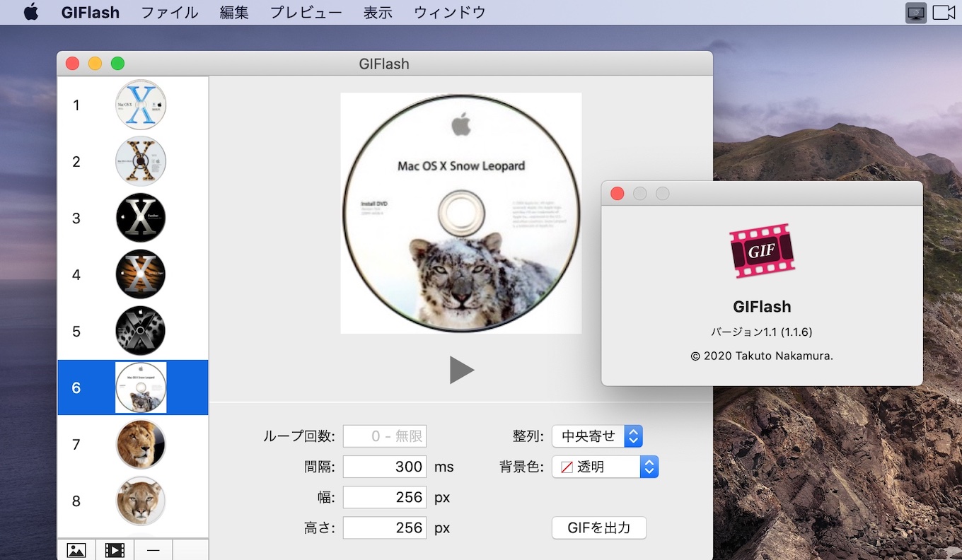Open the 編集 menu
Screen dimensions: 962x560
point(234,12)
